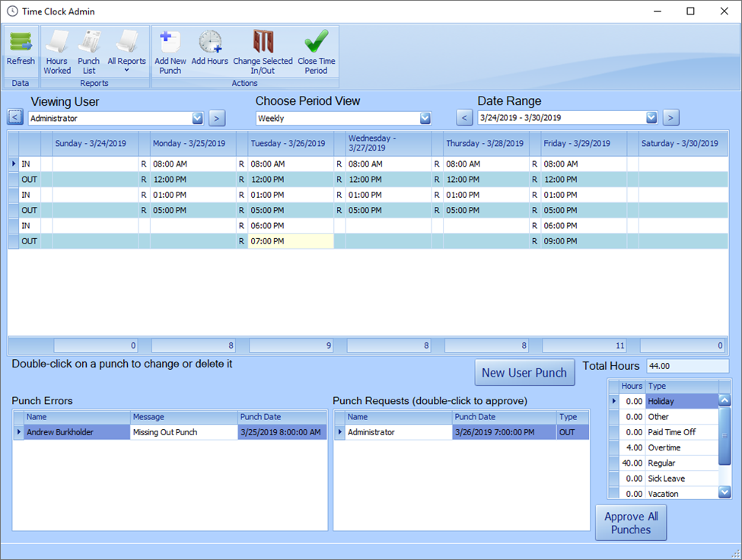Open the Date Range dropdown
The width and height of the screenshot is (742, 560).
tap(651, 117)
